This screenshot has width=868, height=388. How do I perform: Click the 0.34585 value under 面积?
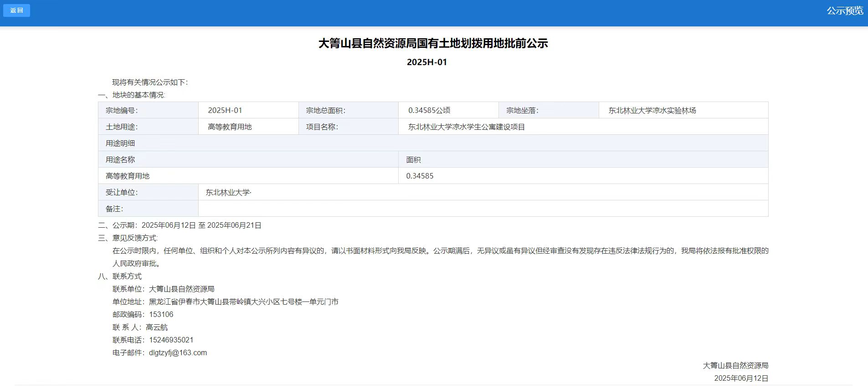420,176
